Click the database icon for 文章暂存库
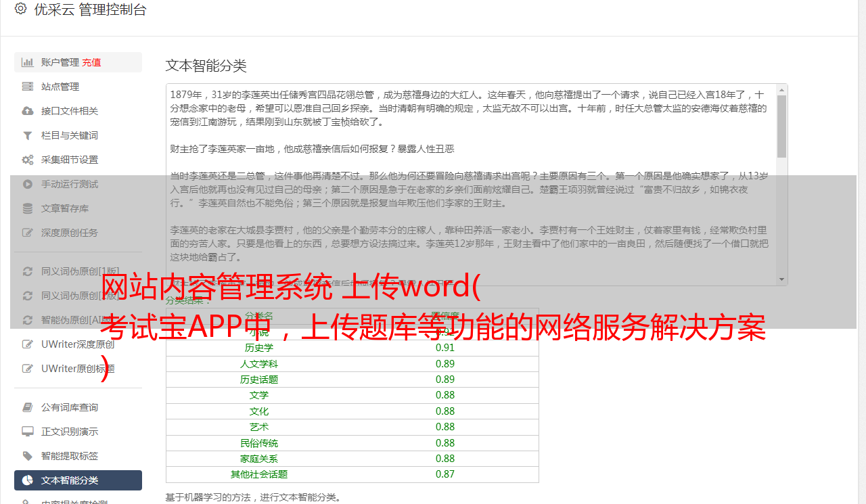Image resolution: width=866 pixels, height=504 pixels. tap(27, 208)
